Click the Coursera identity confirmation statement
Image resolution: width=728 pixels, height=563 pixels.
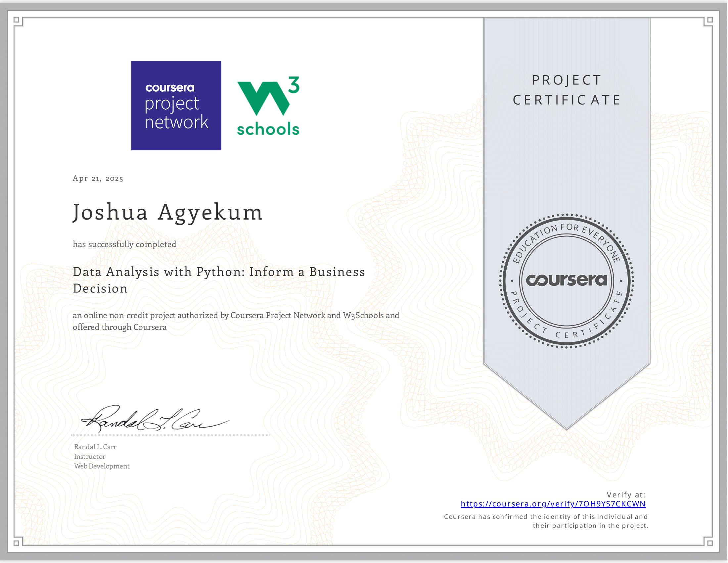pyautogui.click(x=546, y=521)
